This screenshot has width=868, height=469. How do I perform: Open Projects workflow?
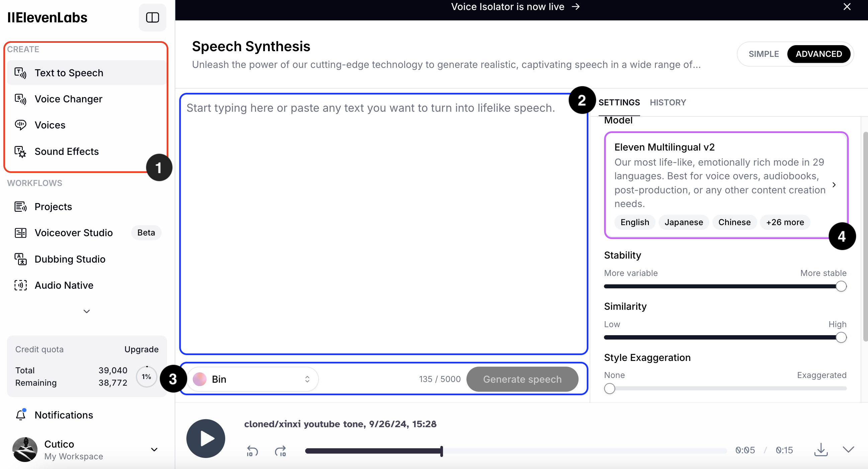87,206
